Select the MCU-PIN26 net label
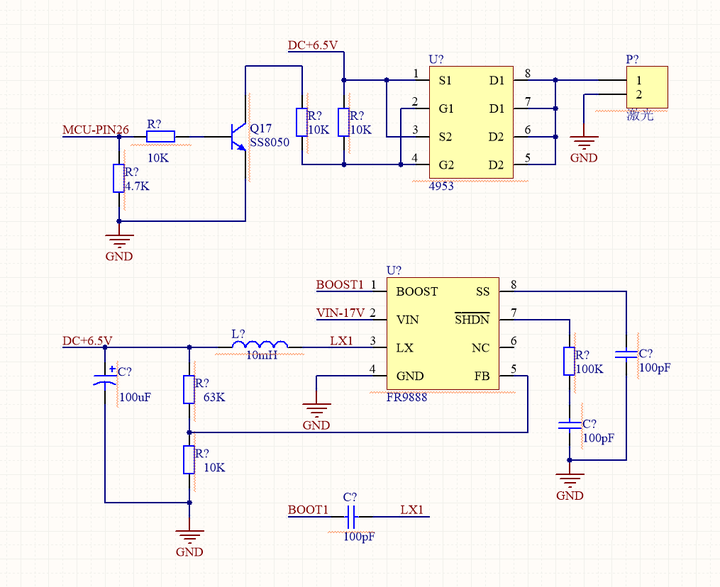The height and width of the screenshot is (587, 720). pos(96,130)
